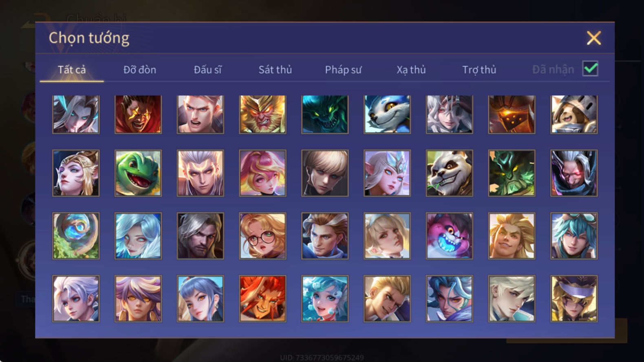Choose the blonde girl with round glasses
644x362 pixels.
[262, 236]
